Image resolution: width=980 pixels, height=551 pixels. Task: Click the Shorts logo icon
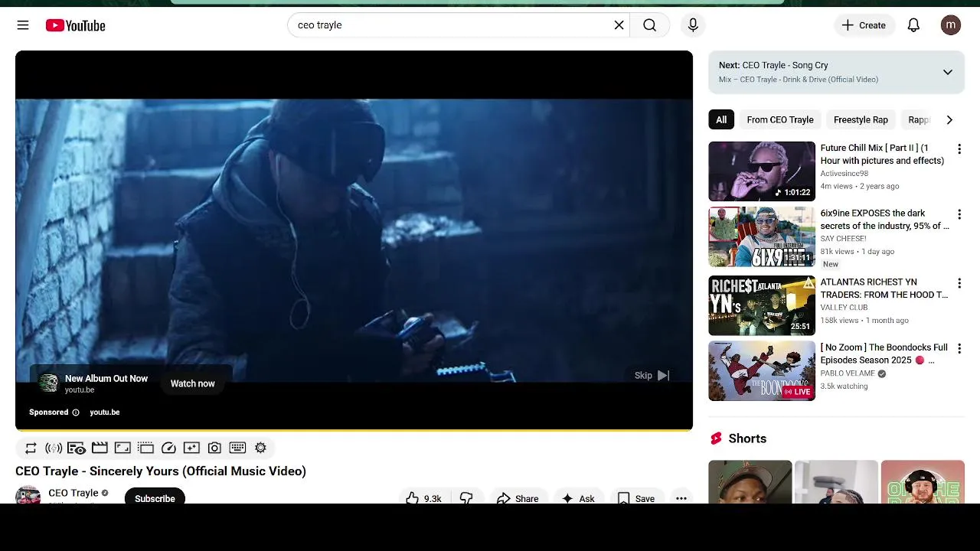[717, 439]
